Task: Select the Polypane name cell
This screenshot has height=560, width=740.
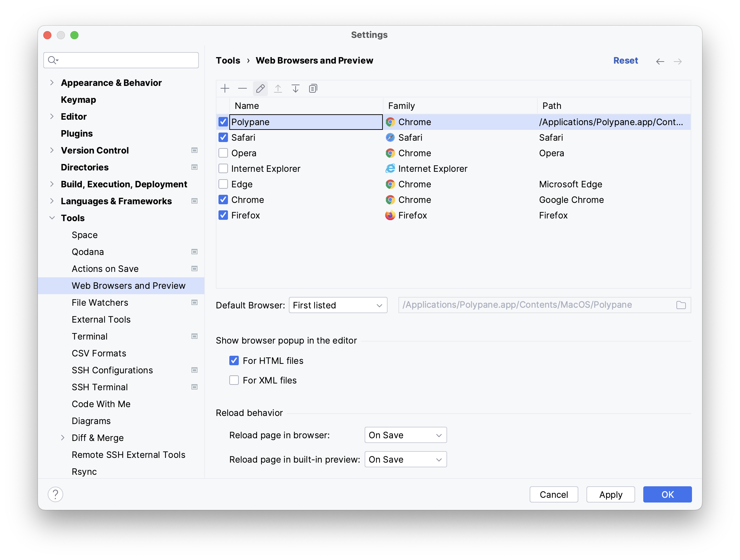Action: [x=306, y=122]
